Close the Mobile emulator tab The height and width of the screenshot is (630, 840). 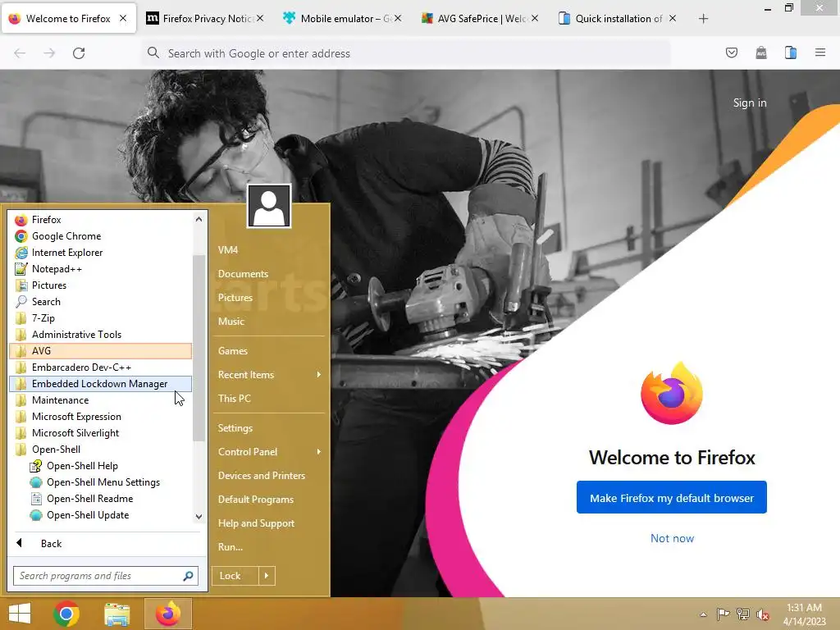pyautogui.click(x=398, y=18)
